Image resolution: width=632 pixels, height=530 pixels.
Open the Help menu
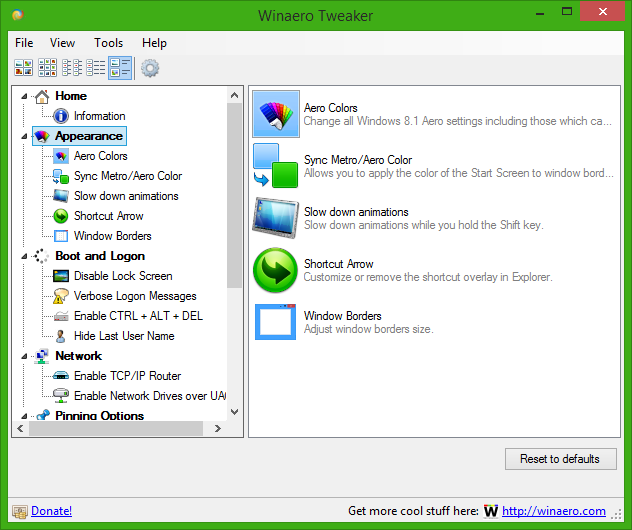click(154, 43)
